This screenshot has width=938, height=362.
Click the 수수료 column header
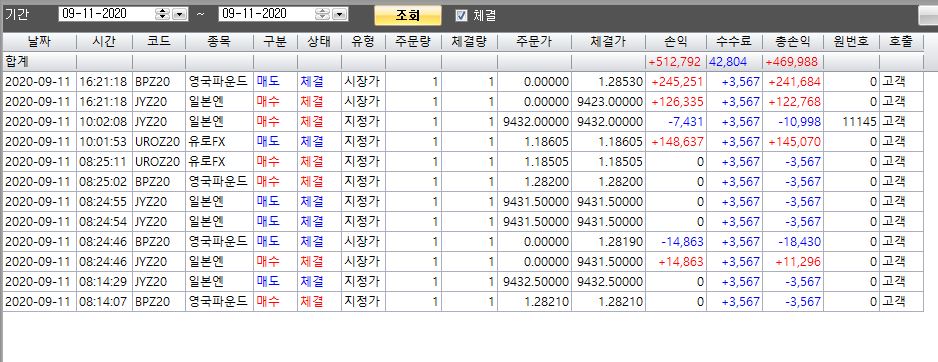[735, 42]
